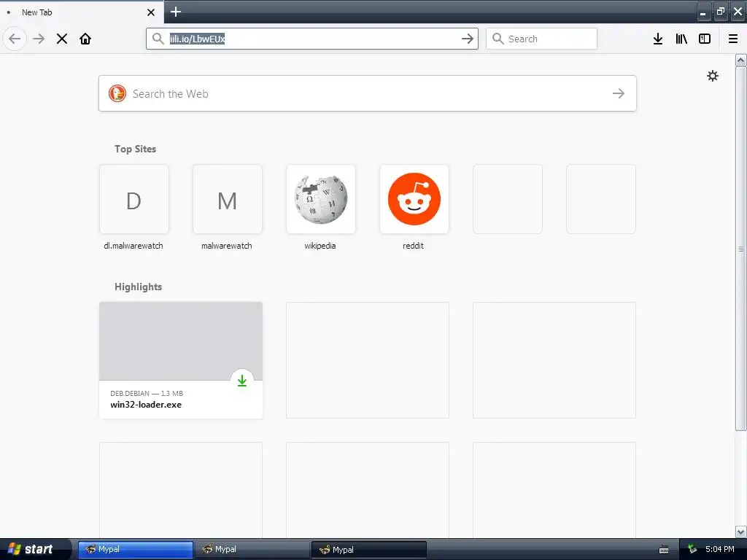The width and height of the screenshot is (747, 560).
Task: Click the DuckDuckGo logo icon
Action: pos(117,93)
